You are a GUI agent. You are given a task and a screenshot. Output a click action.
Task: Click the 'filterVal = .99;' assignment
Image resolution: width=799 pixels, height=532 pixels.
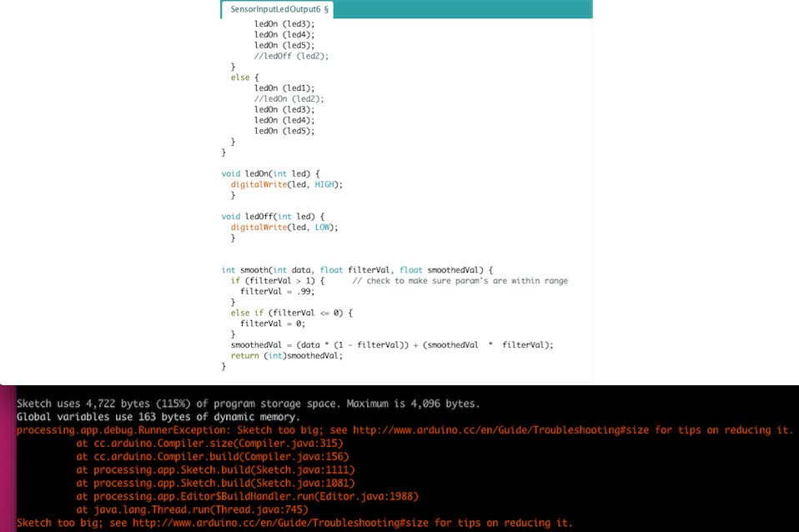pyautogui.click(x=278, y=292)
